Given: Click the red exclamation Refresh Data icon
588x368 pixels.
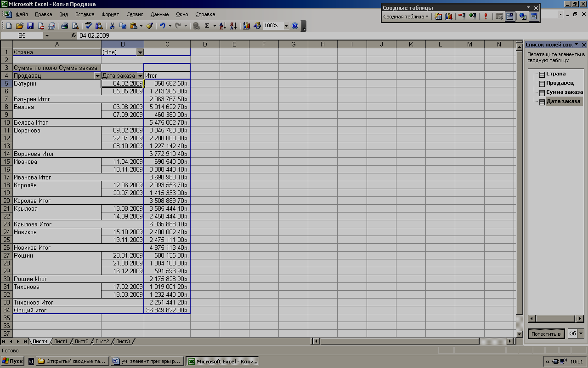Looking at the screenshot, I should pos(486,17).
